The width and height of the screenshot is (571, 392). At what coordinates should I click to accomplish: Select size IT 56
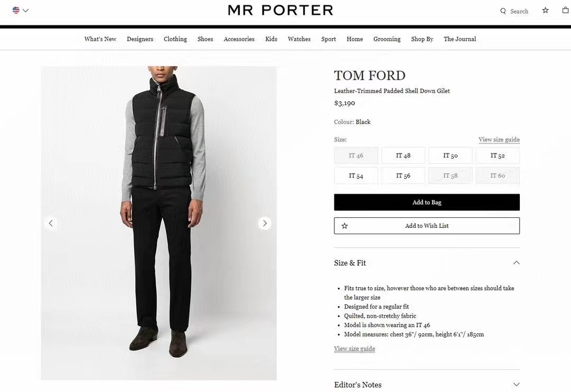403,176
